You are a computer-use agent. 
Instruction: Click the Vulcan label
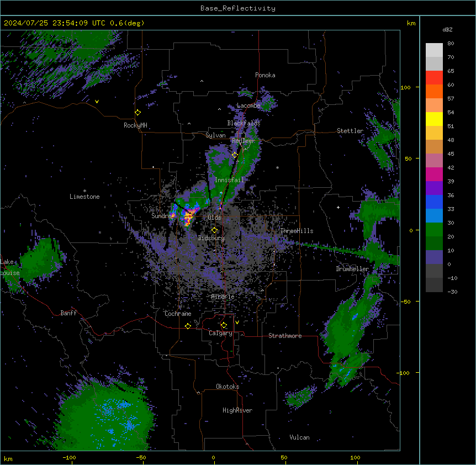(x=299, y=437)
